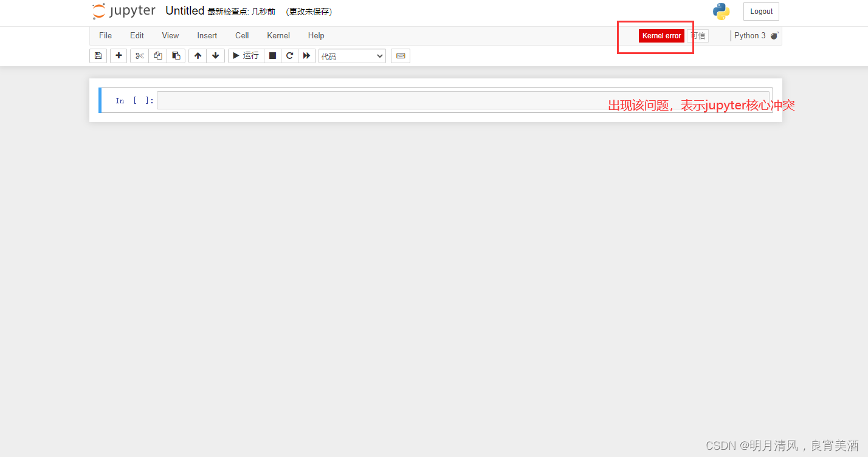The image size is (868, 457).
Task: Restart kernel and run all fast-forward icon
Action: click(307, 56)
